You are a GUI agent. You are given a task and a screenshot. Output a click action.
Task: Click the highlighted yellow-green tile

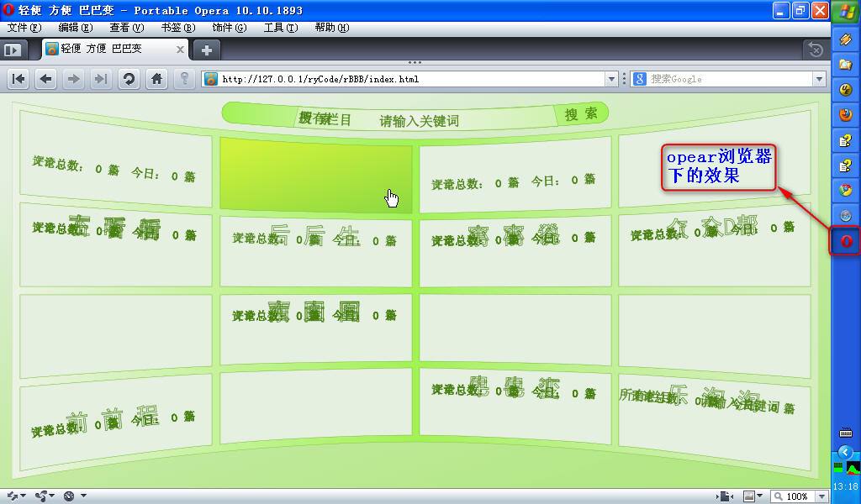316,175
